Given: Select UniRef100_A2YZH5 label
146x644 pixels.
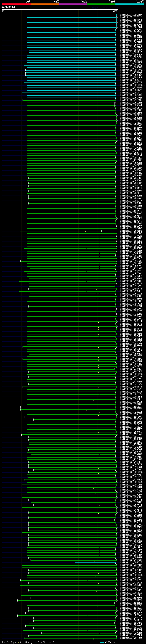Looking at the screenshot, I should click(131, 633).
